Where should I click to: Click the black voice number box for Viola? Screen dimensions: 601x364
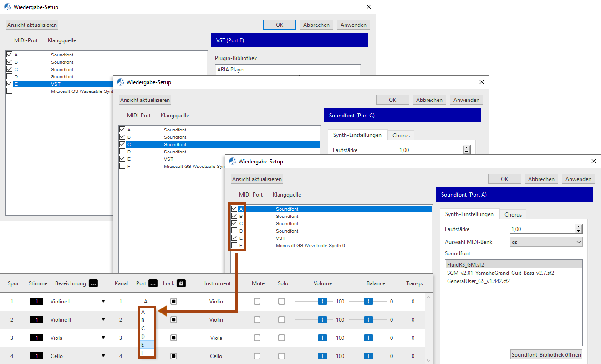coord(37,338)
